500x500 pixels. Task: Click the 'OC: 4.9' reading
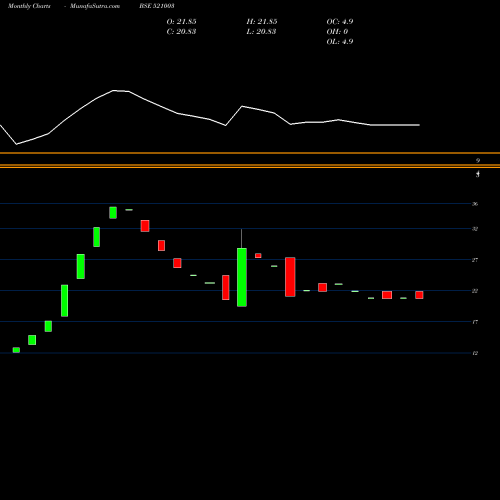(340, 22)
